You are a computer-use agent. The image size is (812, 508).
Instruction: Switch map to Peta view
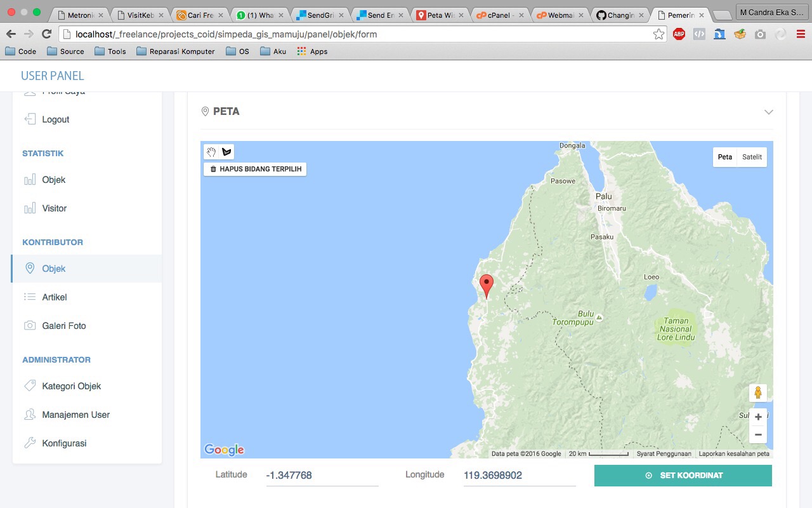(724, 157)
